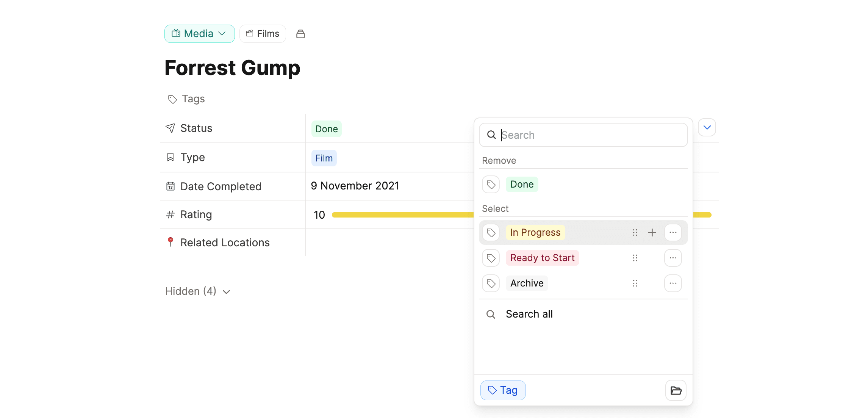Click the Search input field
The image size is (868, 418).
point(583,135)
